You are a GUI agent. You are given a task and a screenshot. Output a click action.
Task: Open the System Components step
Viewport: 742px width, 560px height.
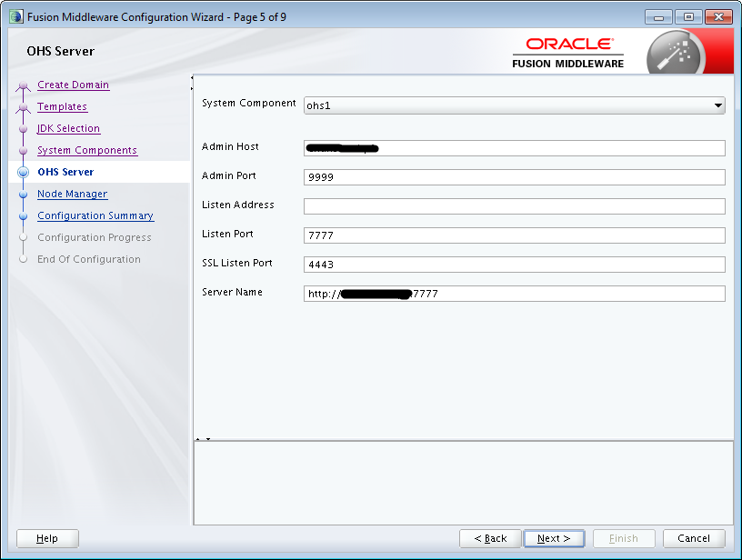coord(87,150)
